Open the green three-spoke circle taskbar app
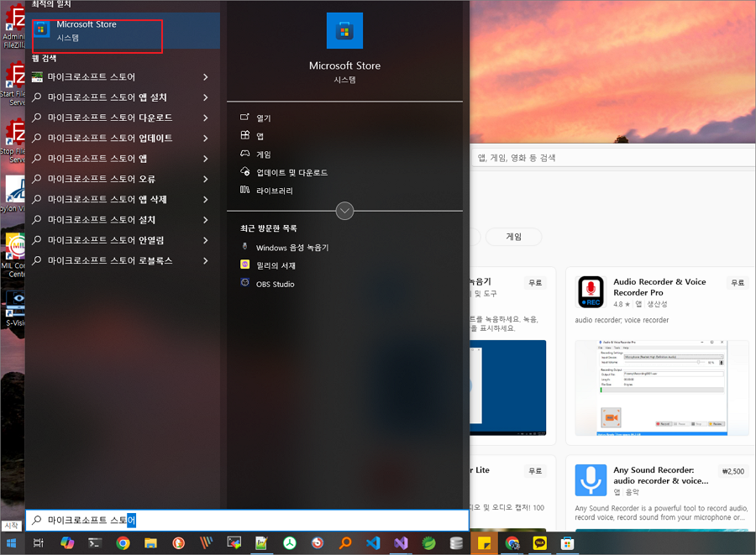Viewport: 756px width, 555px height. click(289, 543)
